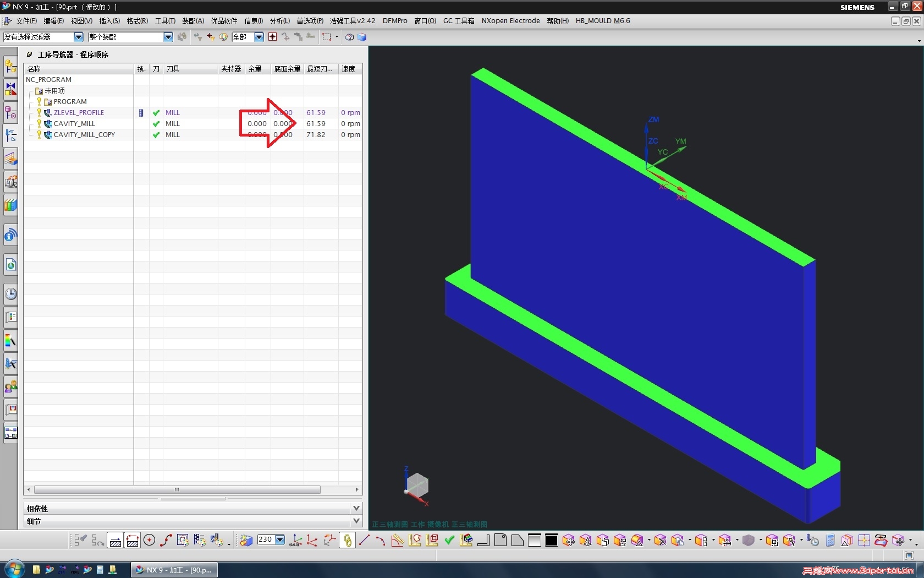Click the navigator horizontal scrollbar thumb
The height and width of the screenshot is (578, 924).
[x=177, y=489]
